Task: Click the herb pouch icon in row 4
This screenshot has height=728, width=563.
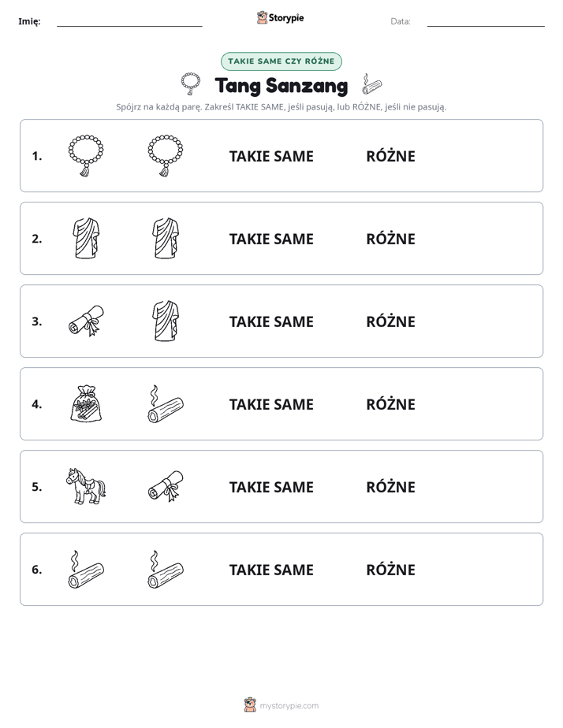Action: tap(86, 403)
